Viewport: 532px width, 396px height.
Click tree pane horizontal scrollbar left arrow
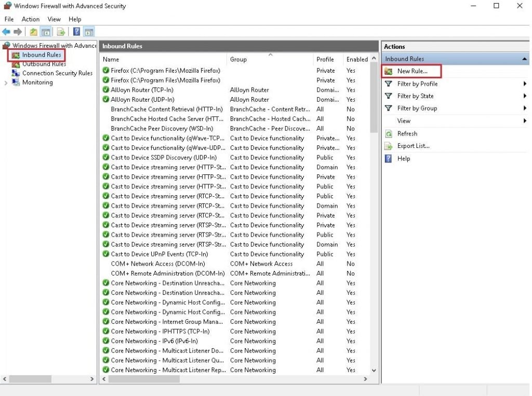tap(4, 379)
